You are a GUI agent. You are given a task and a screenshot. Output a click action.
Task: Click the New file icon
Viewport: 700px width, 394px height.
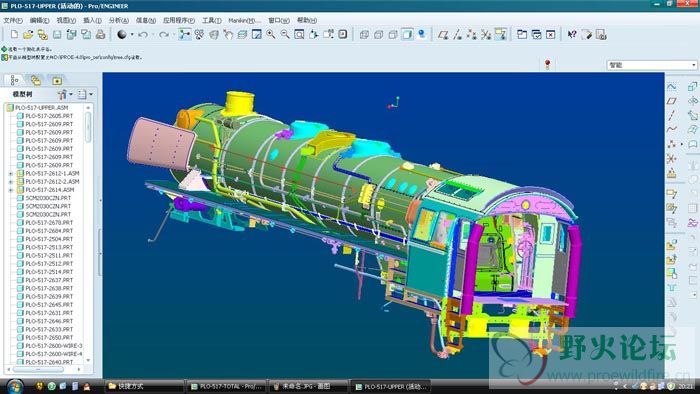tap(14, 34)
